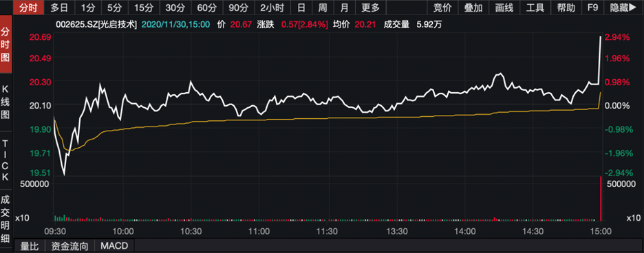Viewport: 644px width, 253px height.
Task: Switch to the 日 daily chart
Action: [x=301, y=8]
